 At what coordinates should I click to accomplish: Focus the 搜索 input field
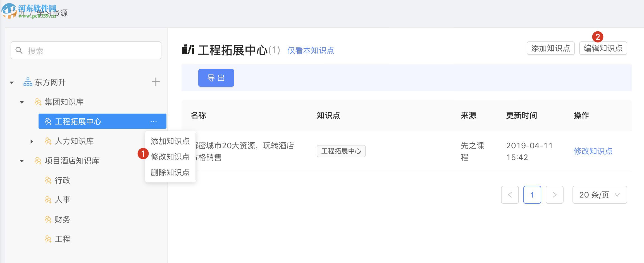[86, 50]
